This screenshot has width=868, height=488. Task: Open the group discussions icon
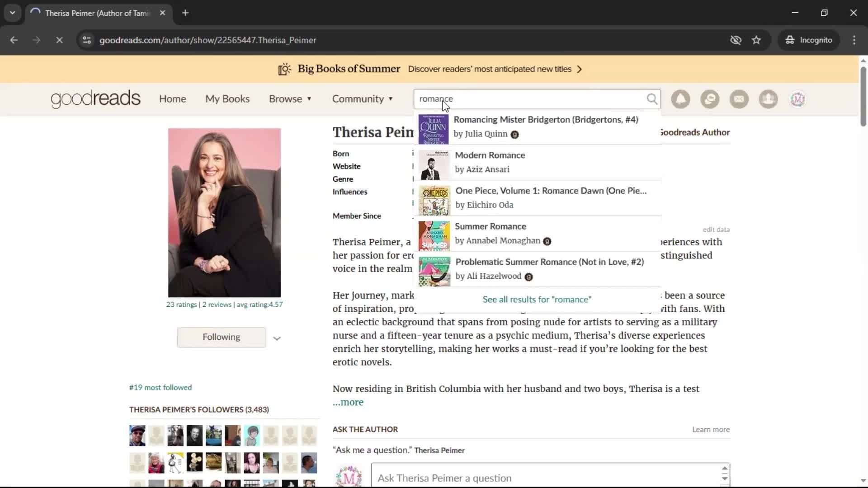point(710,99)
